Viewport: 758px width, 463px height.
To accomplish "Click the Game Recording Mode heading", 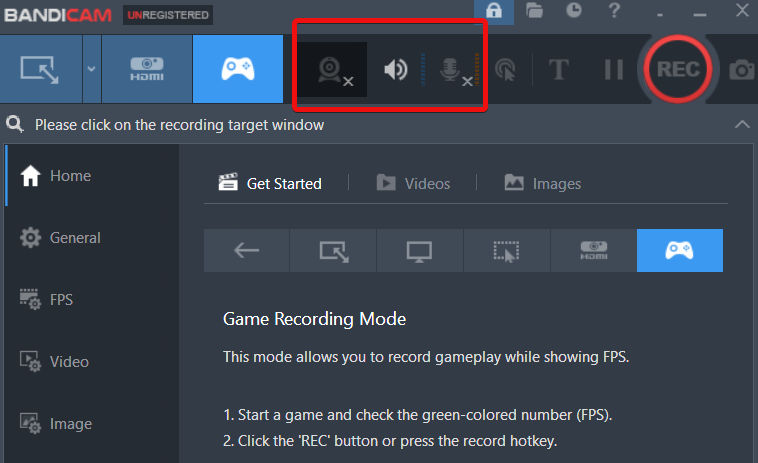I will click(x=314, y=319).
